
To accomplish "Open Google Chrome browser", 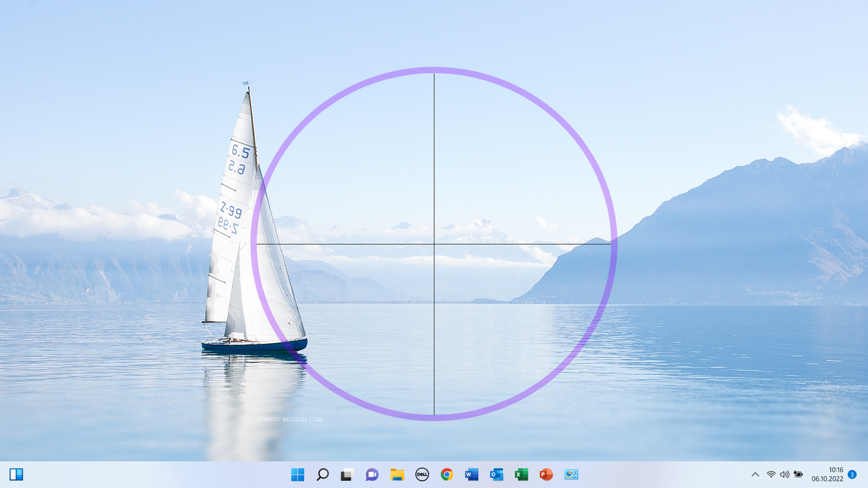I will pyautogui.click(x=446, y=475).
